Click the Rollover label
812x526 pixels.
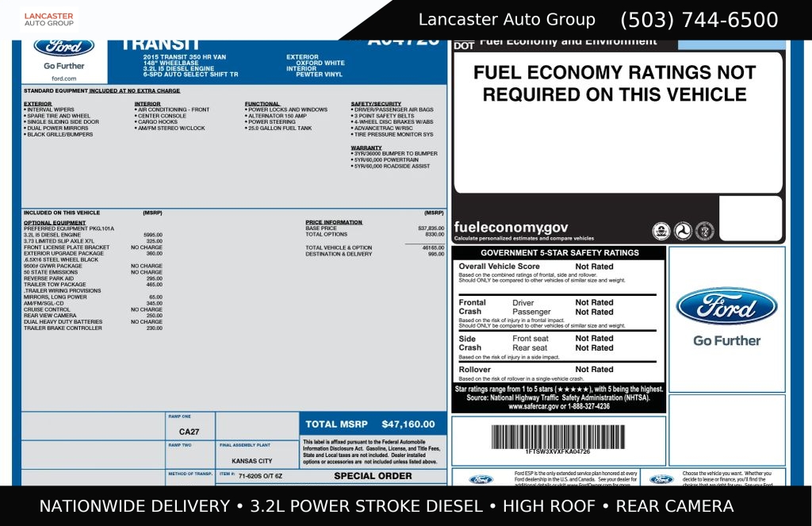tap(474, 370)
